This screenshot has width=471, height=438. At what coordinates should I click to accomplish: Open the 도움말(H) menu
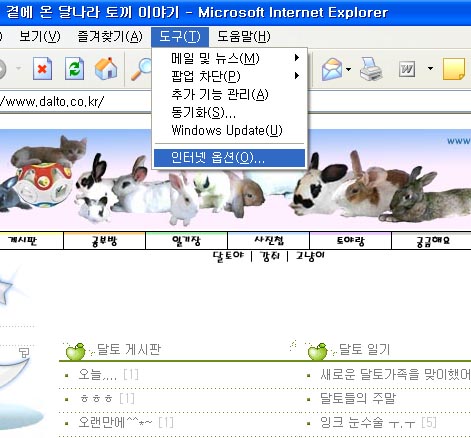pyautogui.click(x=244, y=36)
